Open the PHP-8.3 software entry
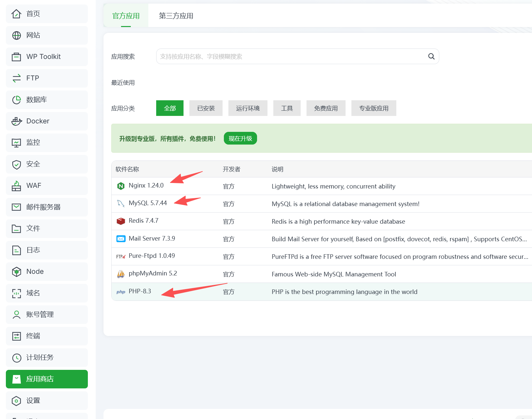 click(140, 291)
